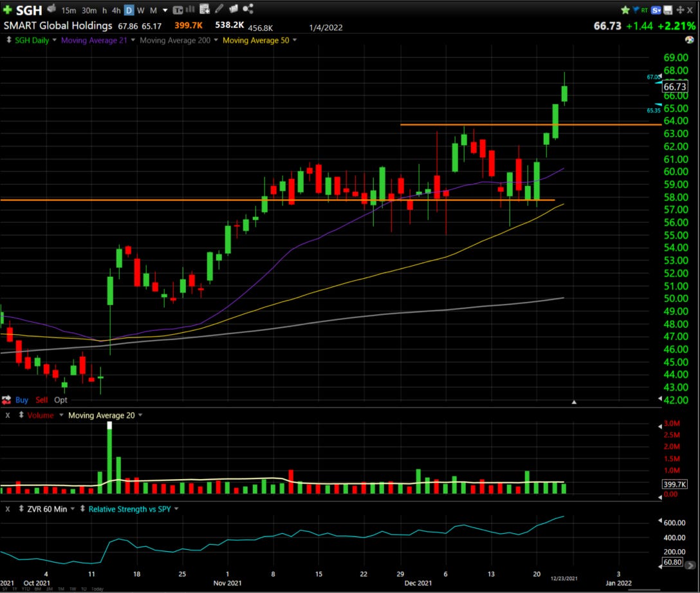Select the YTD range shortcut
This screenshot has width=700, height=593.
[x=27, y=589]
